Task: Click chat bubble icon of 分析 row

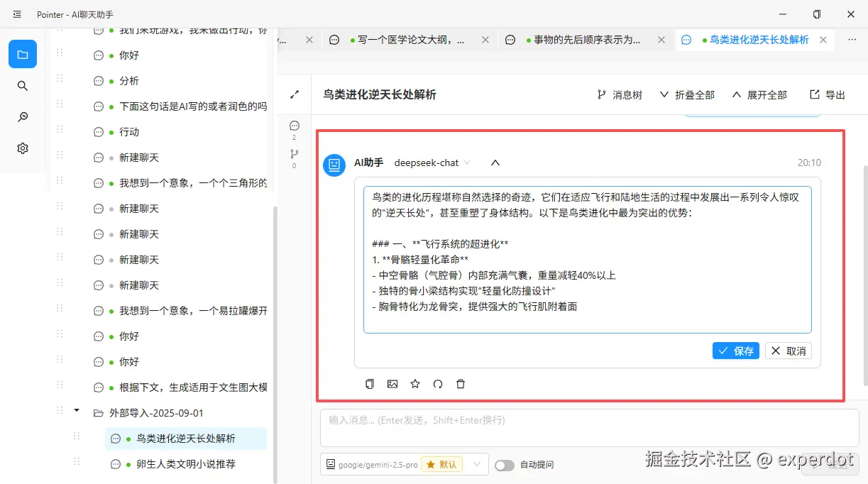Action: pyautogui.click(x=99, y=81)
